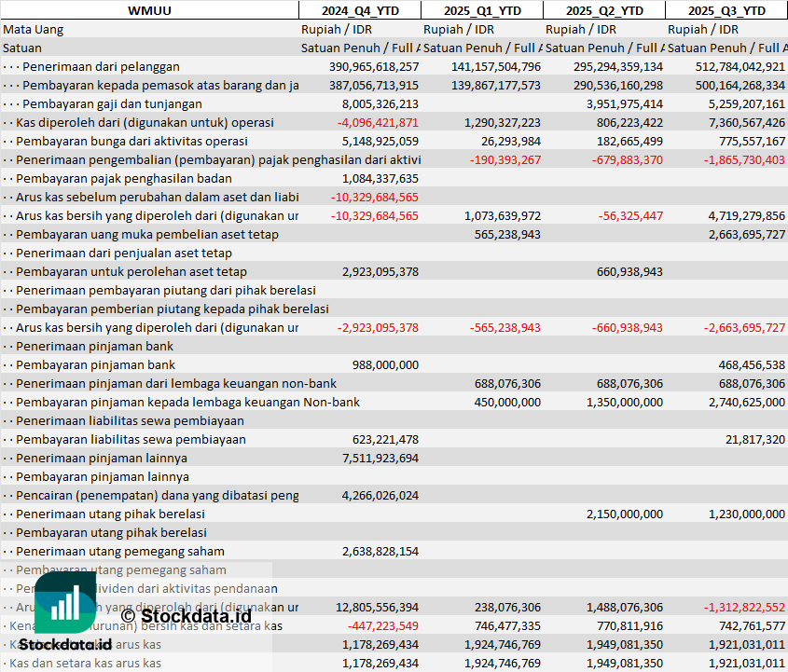This screenshot has width=788, height=672.
Task: Select the 2024_Q4_YTD column header
Action: coord(359,10)
